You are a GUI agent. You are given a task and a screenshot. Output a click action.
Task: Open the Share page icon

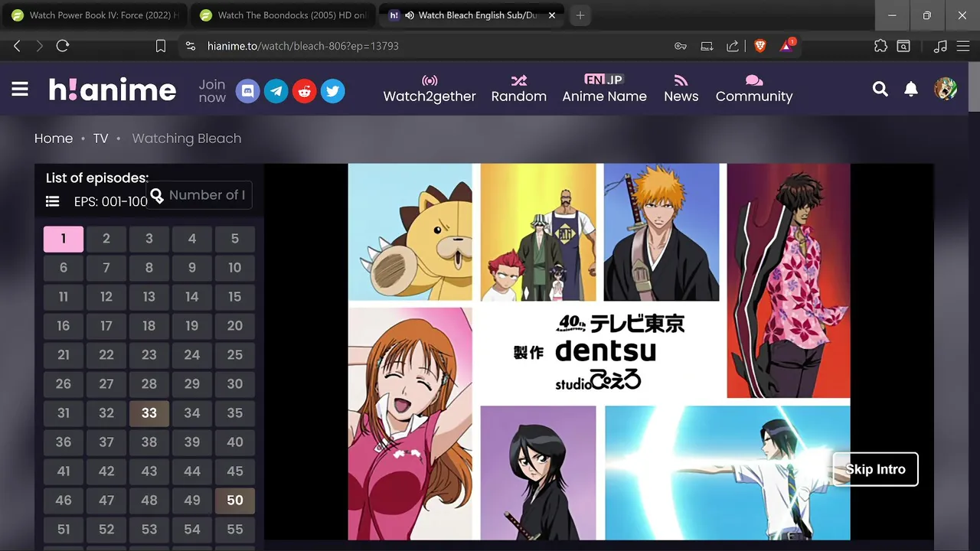(x=733, y=46)
